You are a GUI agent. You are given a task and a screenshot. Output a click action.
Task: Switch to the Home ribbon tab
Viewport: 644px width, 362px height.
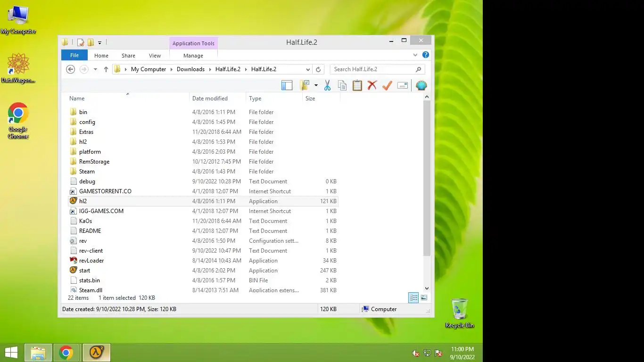[x=101, y=56]
